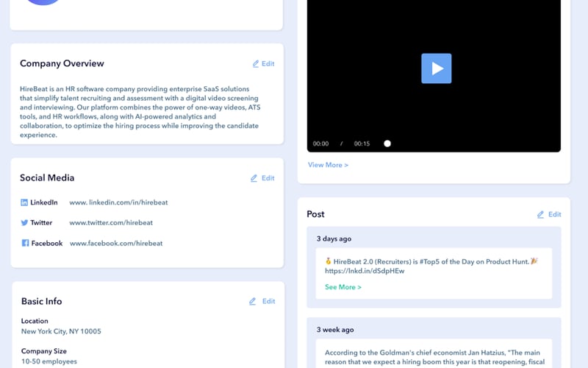
Task: Click the '3 days ago' post timestamp
Action: (334, 238)
